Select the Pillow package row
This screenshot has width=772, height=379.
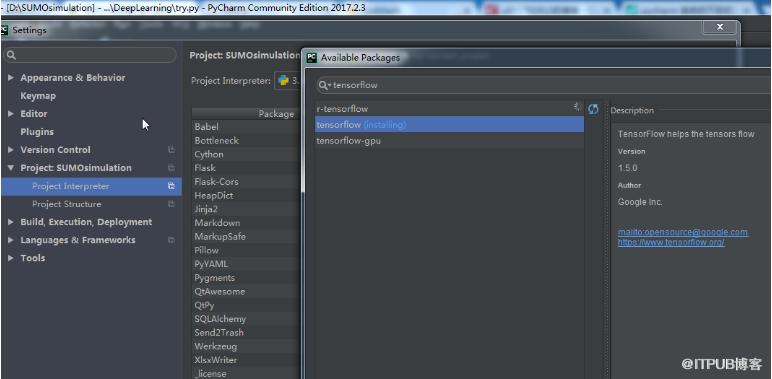click(x=246, y=250)
